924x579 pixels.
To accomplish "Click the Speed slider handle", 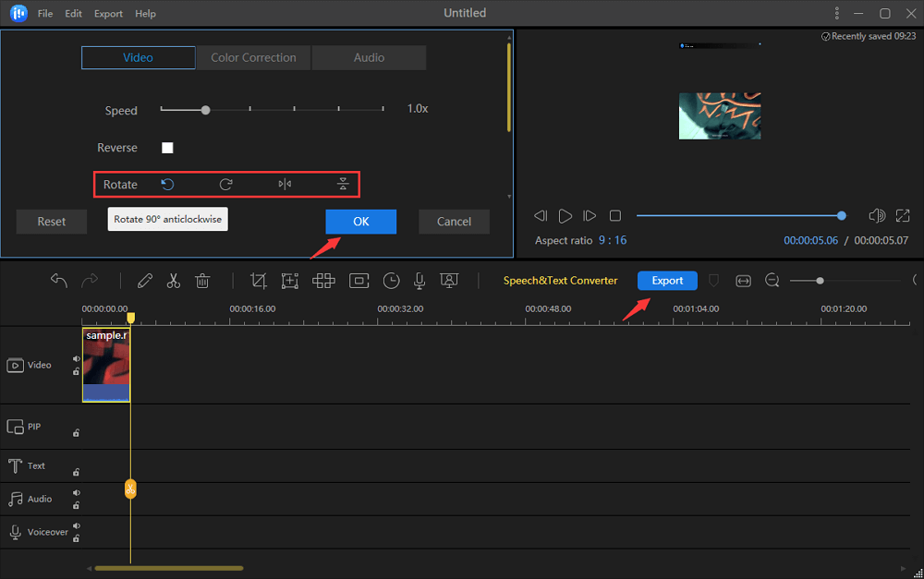I will [206, 110].
